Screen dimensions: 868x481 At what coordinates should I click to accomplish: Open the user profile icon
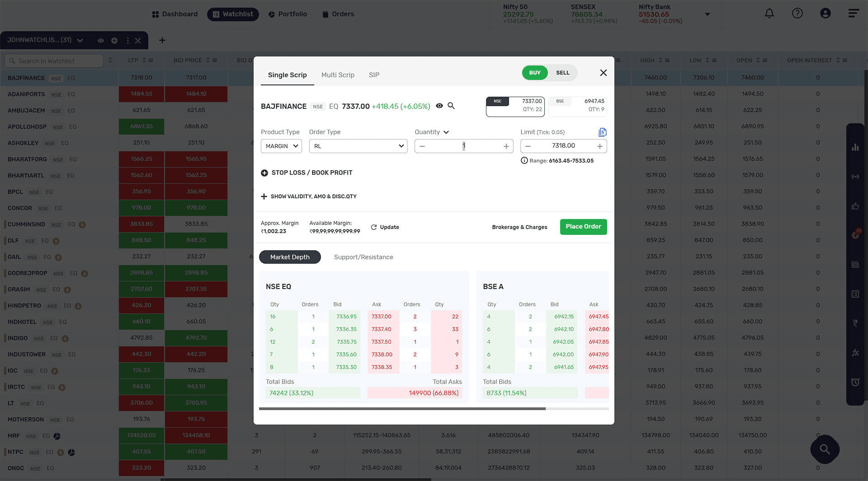pyautogui.click(x=825, y=14)
